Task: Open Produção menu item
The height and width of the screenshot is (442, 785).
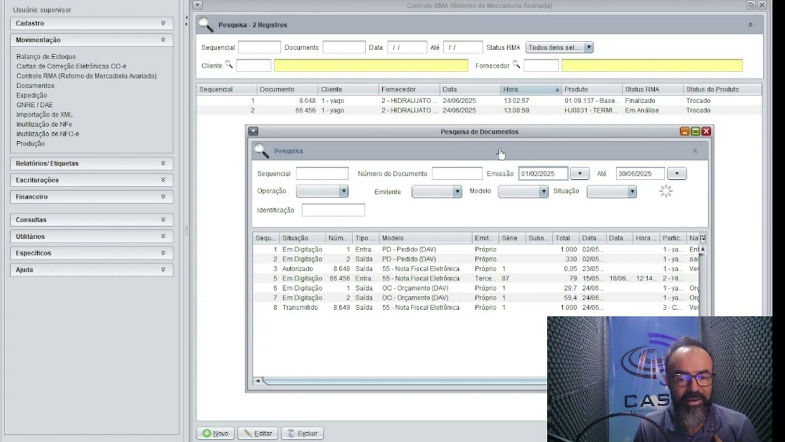Action: pos(31,144)
